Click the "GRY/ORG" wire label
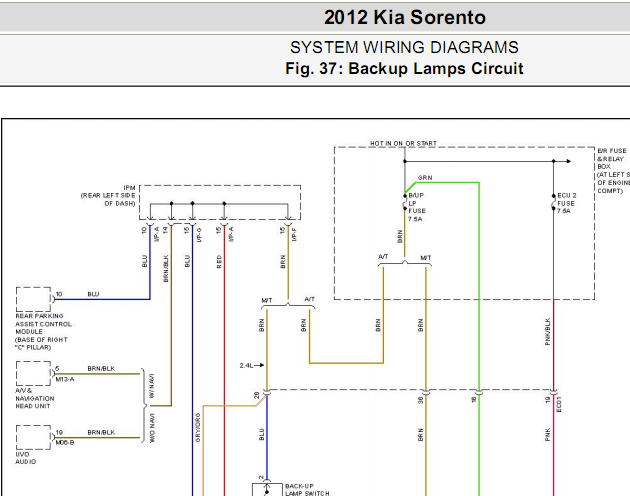630x496 pixels. click(x=198, y=428)
